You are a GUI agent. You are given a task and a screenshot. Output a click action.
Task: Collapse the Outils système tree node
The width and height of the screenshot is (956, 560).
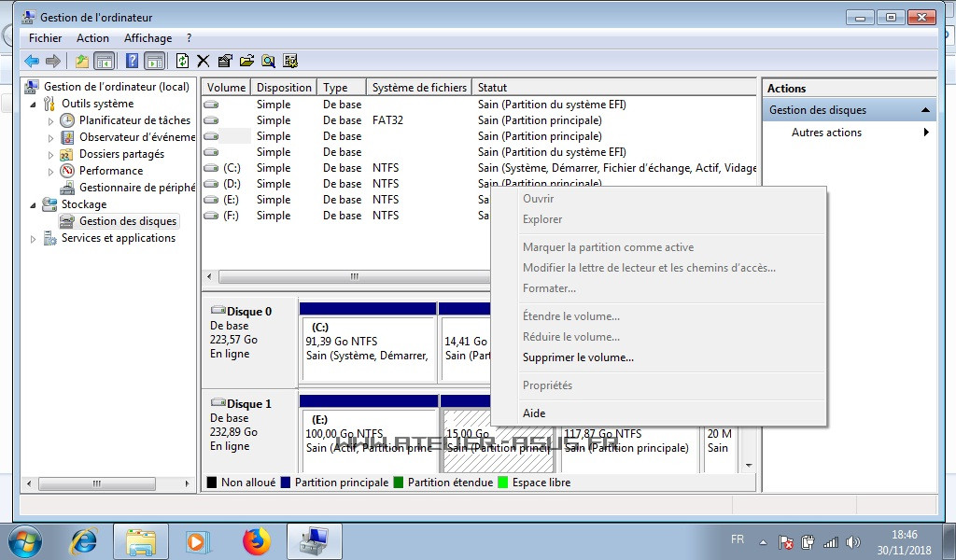pyautogui.click(x=33, y=105)
